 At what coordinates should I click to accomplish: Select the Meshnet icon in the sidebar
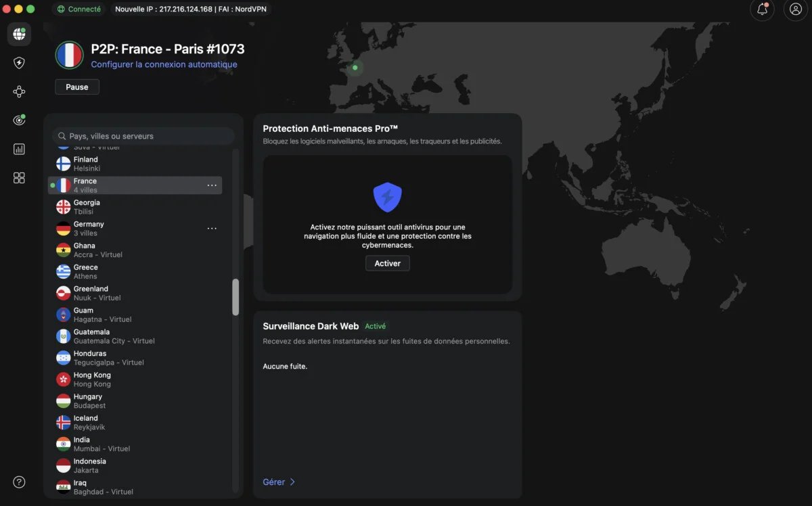(x=18, y=91)
